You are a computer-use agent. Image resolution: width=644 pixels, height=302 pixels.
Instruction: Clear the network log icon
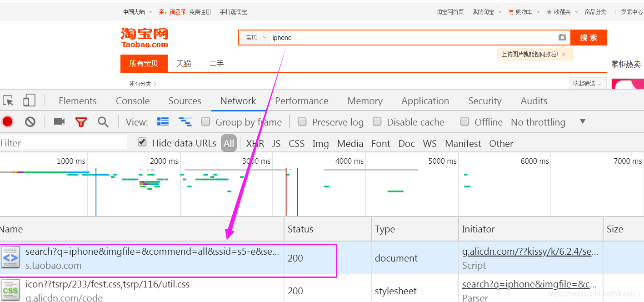click(x=30, y=121)
